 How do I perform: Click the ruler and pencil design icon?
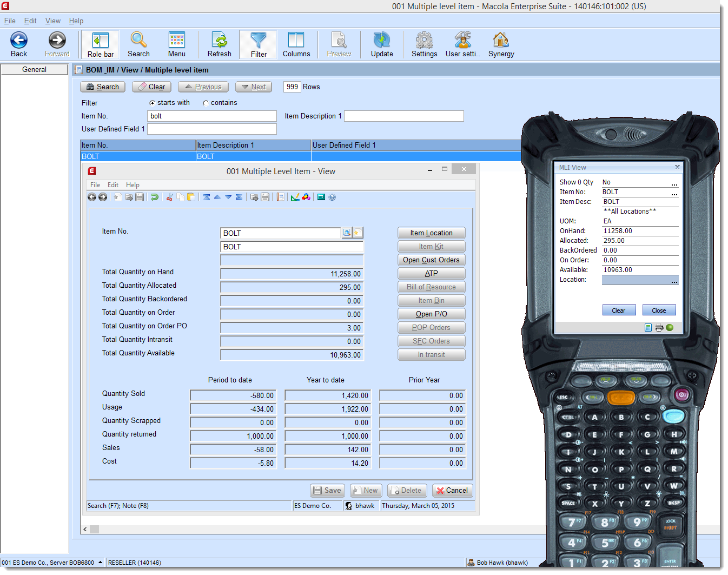295,197
